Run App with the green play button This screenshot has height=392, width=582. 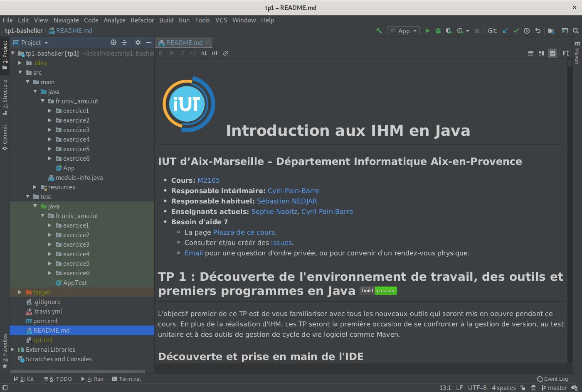[x=427, y=31]
